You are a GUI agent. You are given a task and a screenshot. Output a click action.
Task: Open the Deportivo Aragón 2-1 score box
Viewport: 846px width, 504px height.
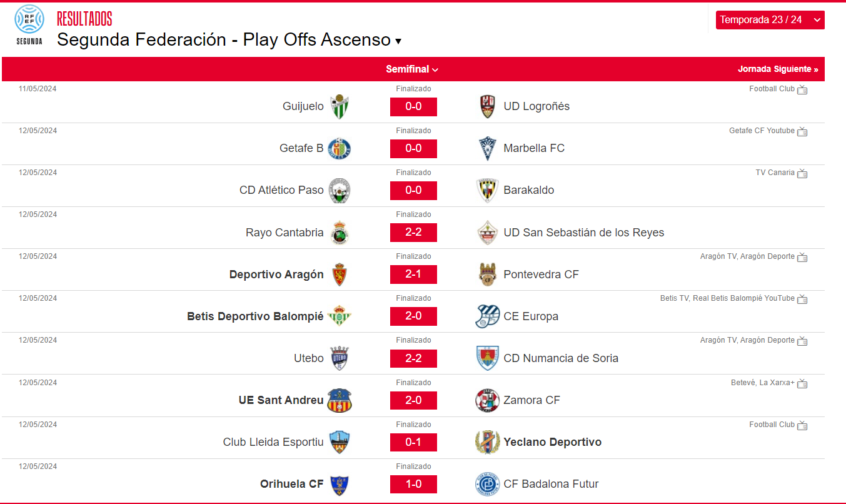point(413,275)
